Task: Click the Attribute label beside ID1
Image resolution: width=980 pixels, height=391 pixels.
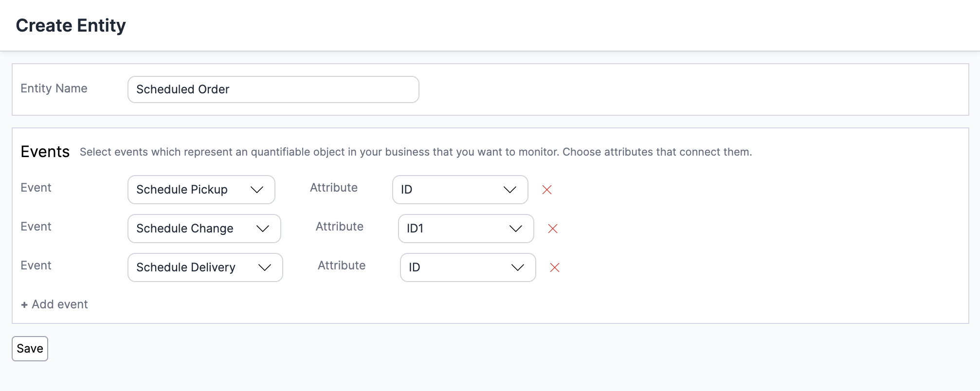Action: click(340, 227)
